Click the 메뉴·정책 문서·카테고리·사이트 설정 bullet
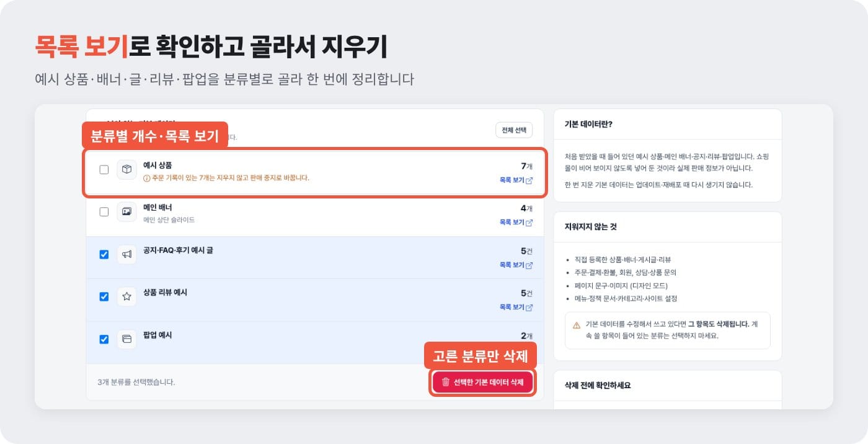Image resolution: width=868 pixels, height=444 pixels. pos(626,298)
